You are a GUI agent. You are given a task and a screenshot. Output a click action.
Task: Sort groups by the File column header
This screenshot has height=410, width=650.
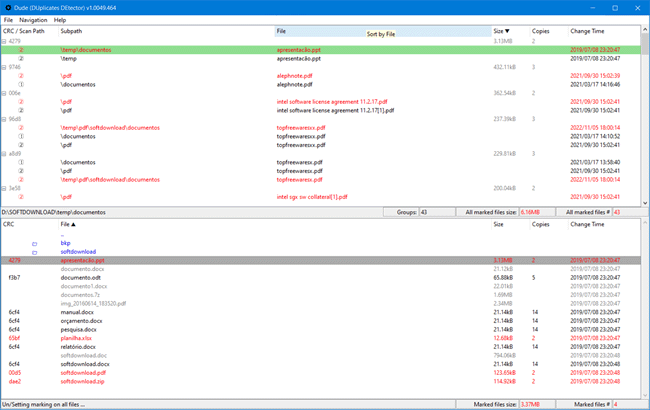pyautogui.click(x=383, y=31)
